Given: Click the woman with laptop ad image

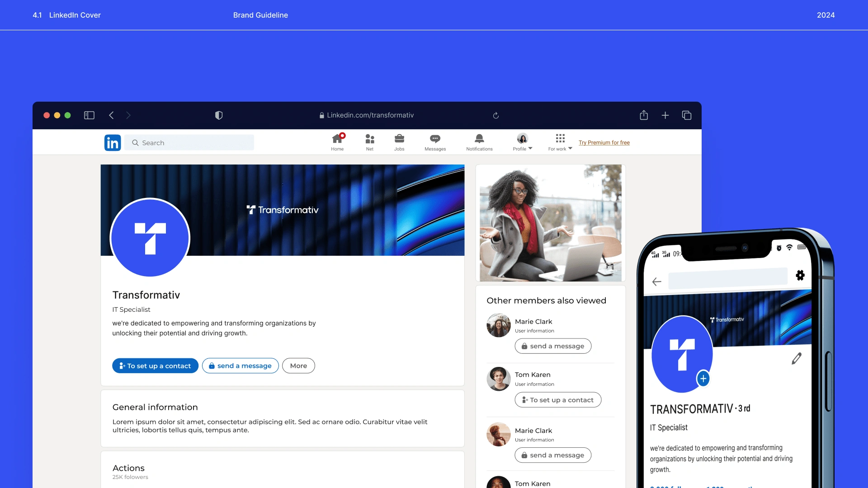Looking at the screenshot, I should [x=551, y=223].
